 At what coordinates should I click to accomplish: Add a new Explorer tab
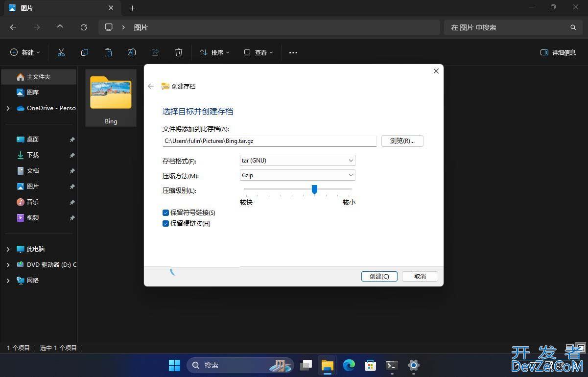[x=132, y=8]
